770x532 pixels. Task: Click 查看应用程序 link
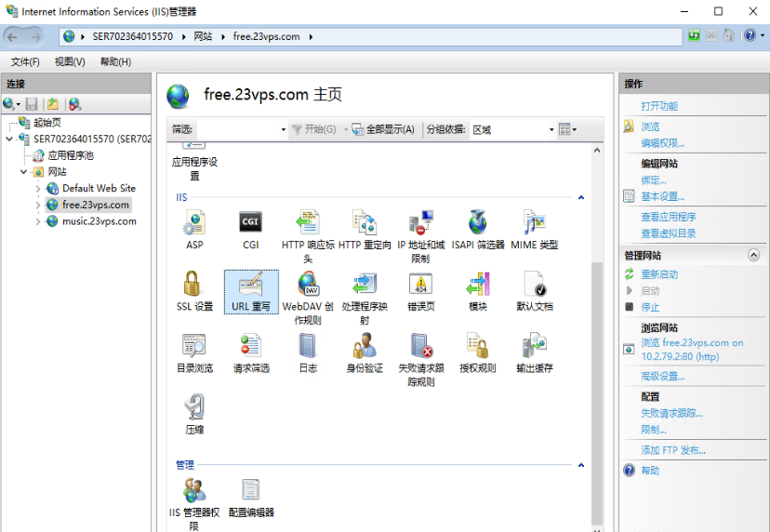(669, 217)
